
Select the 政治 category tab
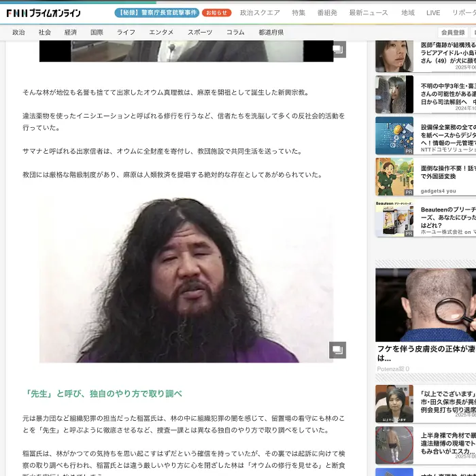18,32
